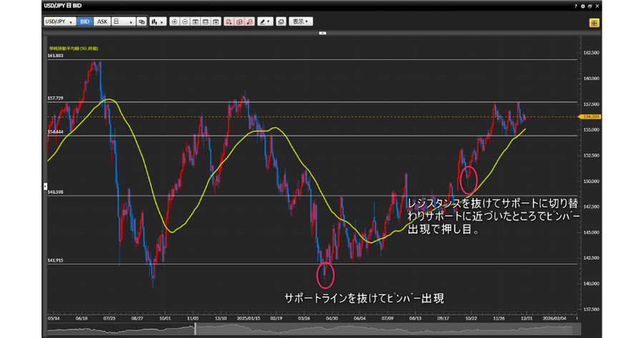Collapse the toolbar with top arrow handle
Image resolution: width=644 pixels, height=338 pixels.
(x=323, y=33)
